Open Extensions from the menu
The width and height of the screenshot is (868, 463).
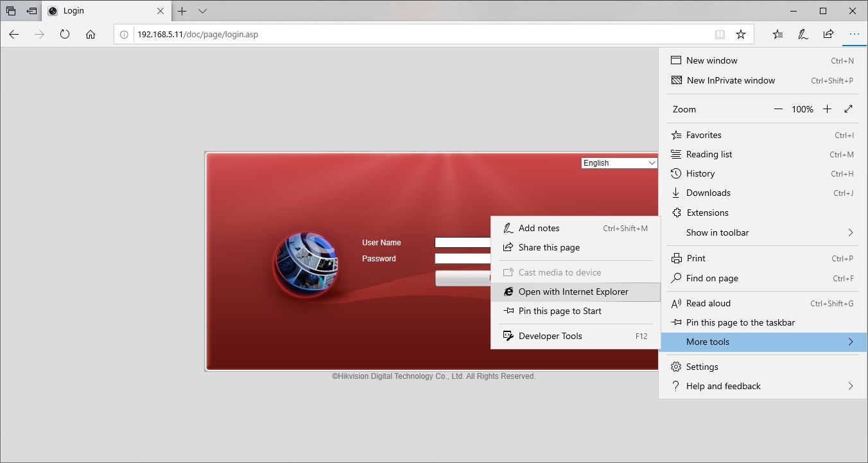pos(763,213)
